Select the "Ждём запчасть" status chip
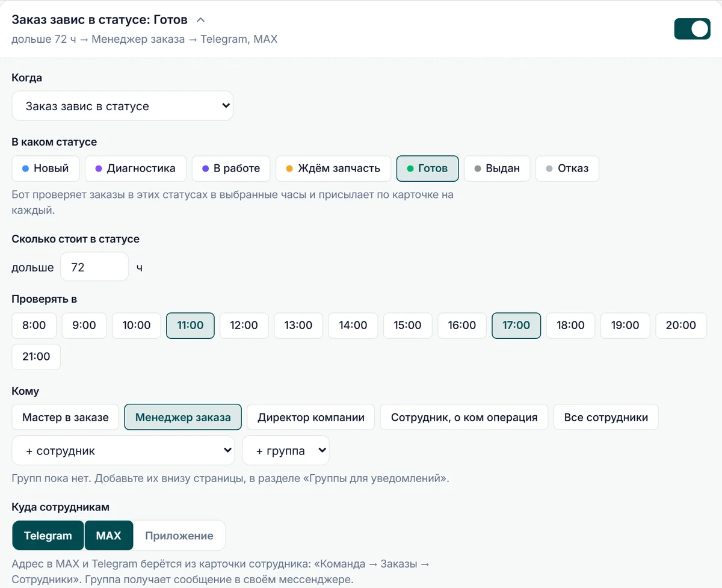The image size is (722, 588). (x=333, y=169)
